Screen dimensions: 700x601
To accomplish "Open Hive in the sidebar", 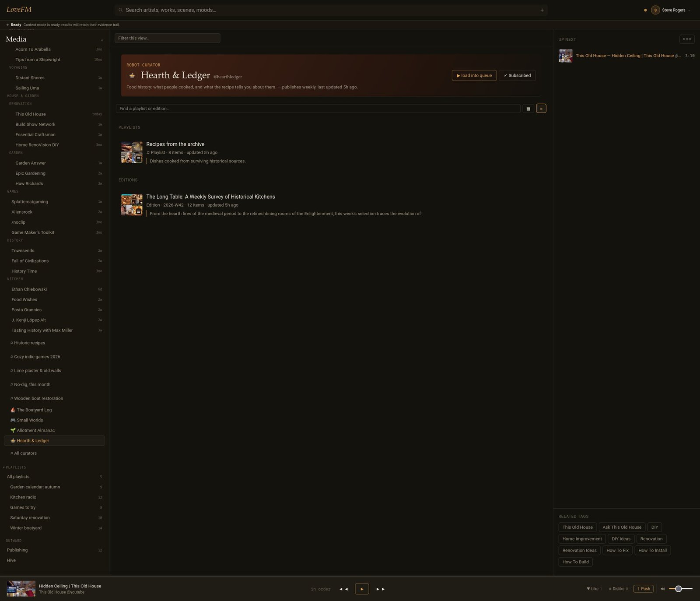I will [55, 560].
